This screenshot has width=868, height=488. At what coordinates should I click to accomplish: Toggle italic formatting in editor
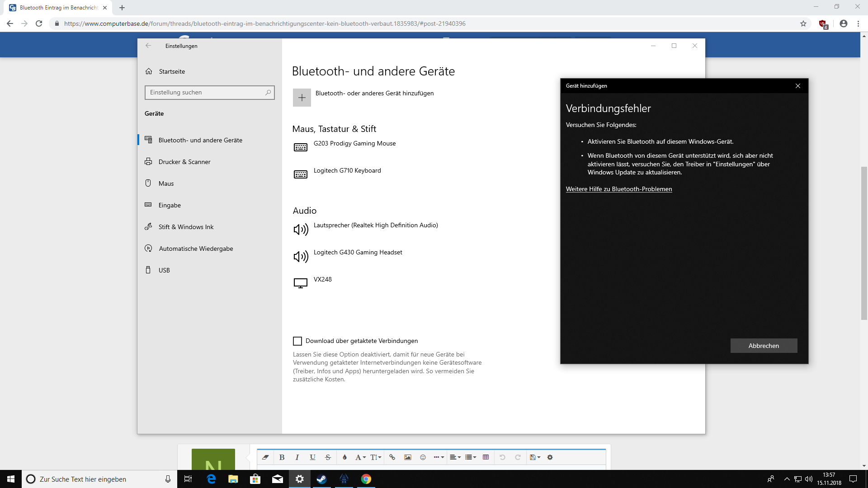[x=297, y=457]
